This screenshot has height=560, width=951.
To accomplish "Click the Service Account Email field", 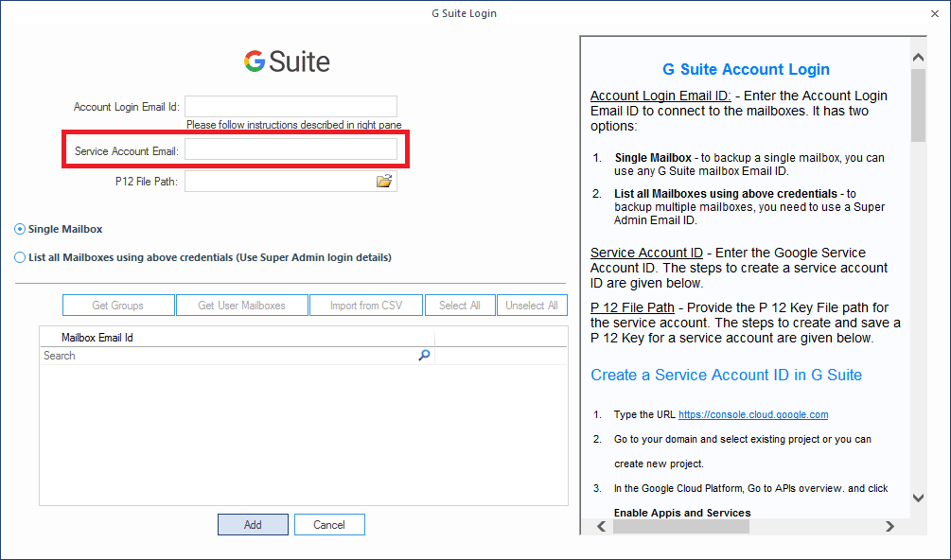I will [x=291, y=149].
